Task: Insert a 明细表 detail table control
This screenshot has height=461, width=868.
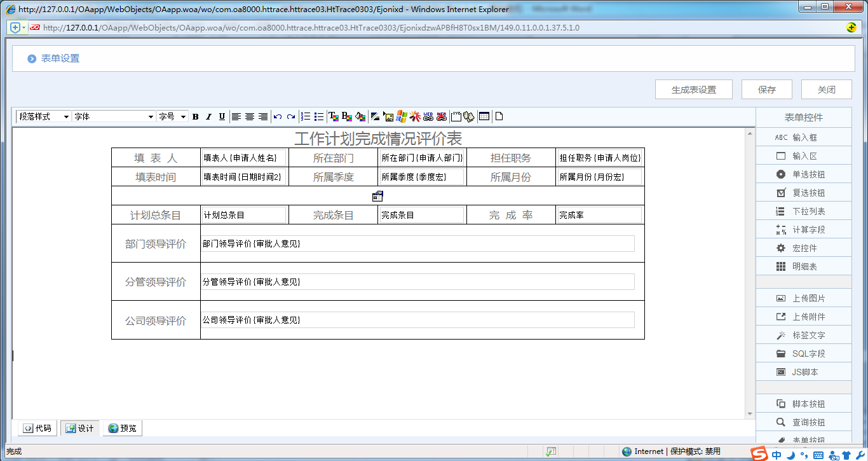Action: coord(803,266)
